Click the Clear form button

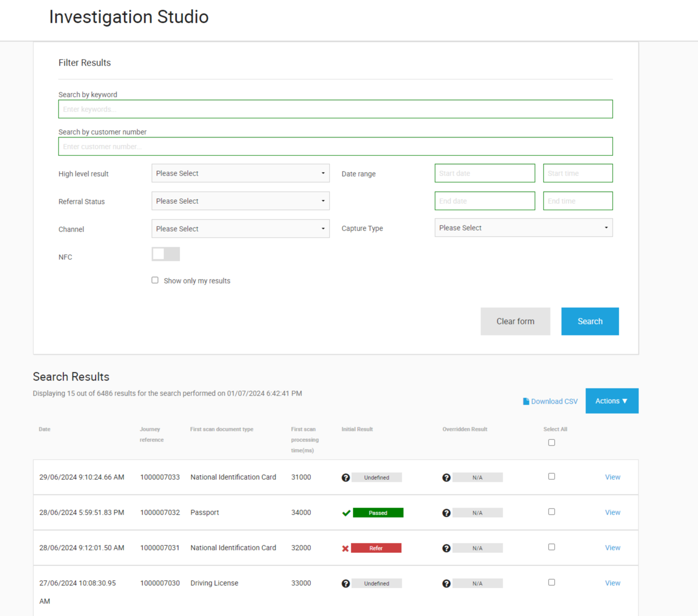tap(515, 321)
